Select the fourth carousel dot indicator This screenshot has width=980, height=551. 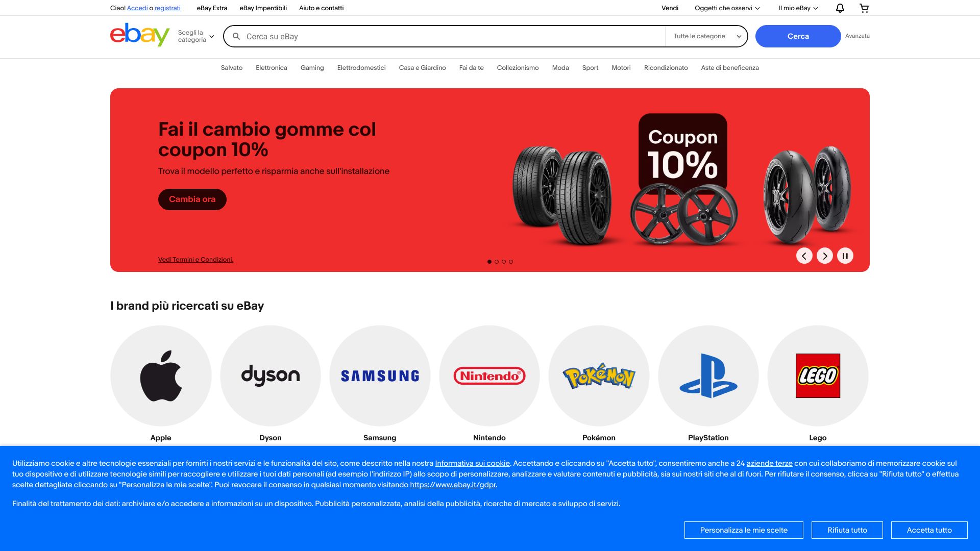tap(511, 262)
